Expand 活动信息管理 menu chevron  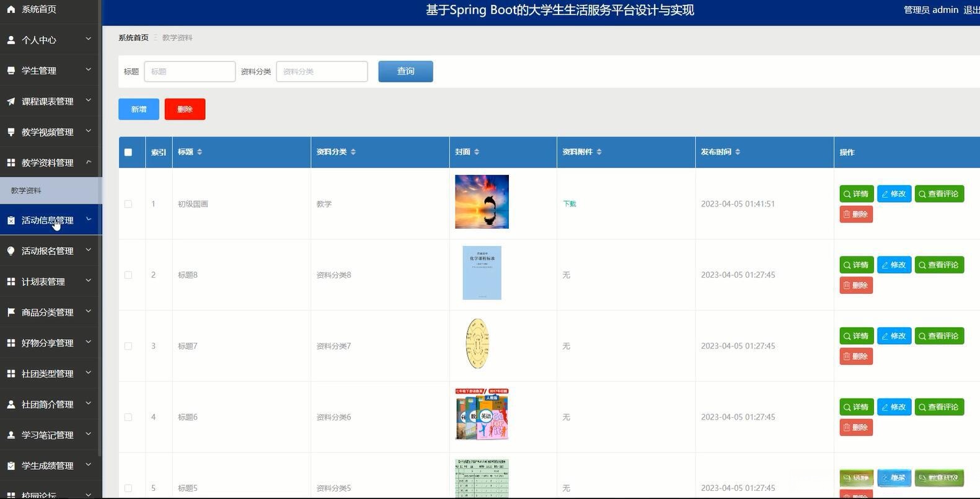pyautogui.click(x=88, y=219)
